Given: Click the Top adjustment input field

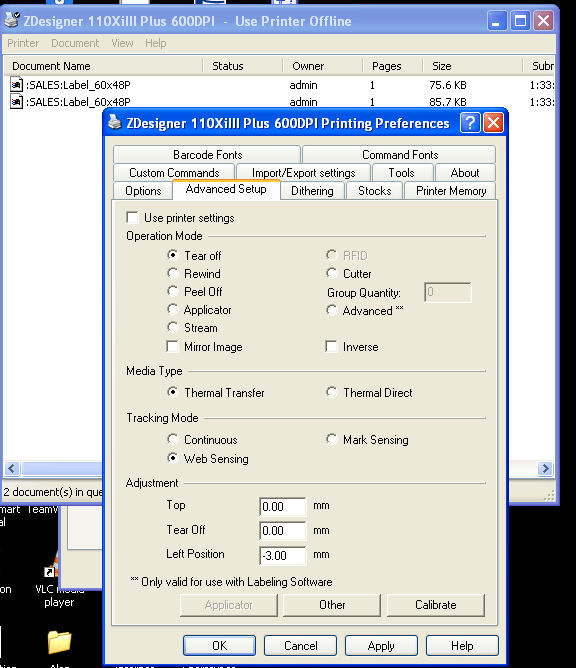Looking at the screenshot, I should (x=282, y=506).
